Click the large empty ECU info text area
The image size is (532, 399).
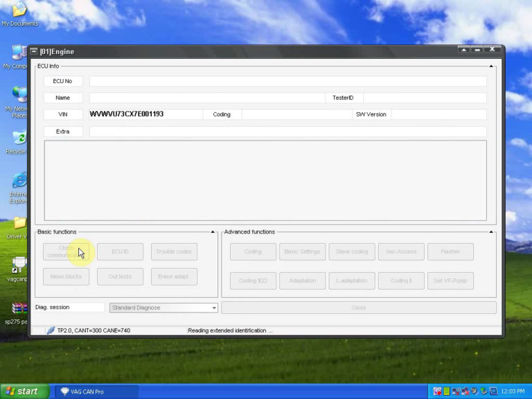click(x=265, y=181)
